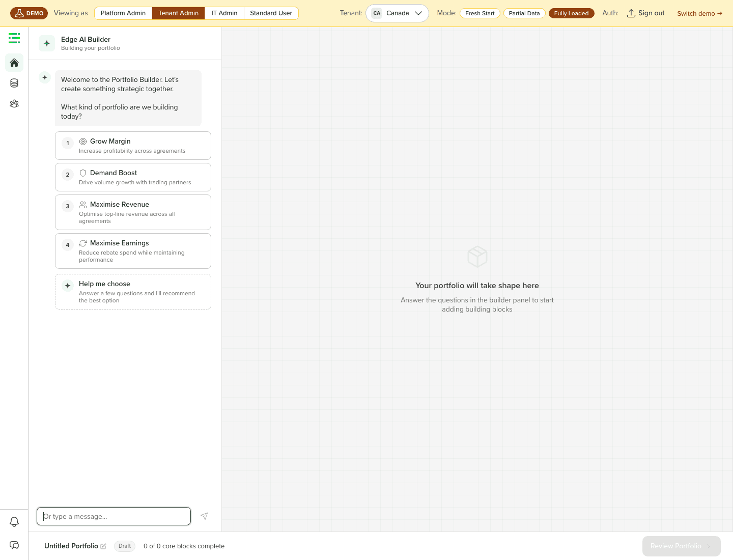Go to Home via sidebar house icon
The width and height of the screenshot is (733, 560).
(14, 63)
